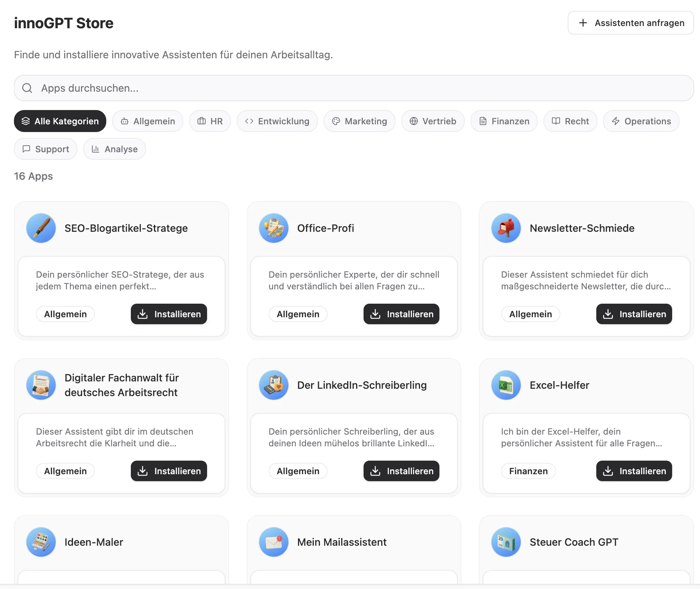Click the innoGPT Store heading
Image resolution: width=700 pixels, height=589 pixels.
click(64, 23)
